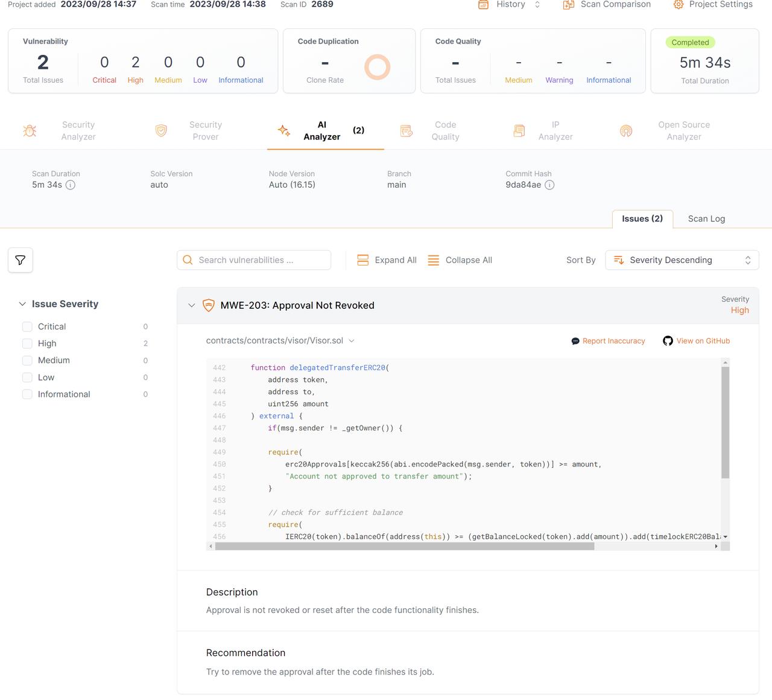Click the sort order icon
Screen dimensions: 772x700
pos(619,260)
